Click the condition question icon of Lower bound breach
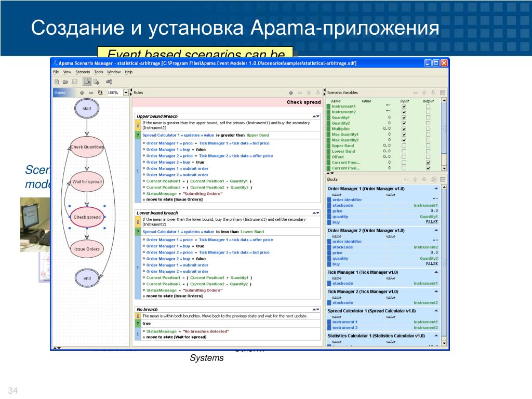Image resolution: width=532 pixels, height=399 pixels. [138, 232]
